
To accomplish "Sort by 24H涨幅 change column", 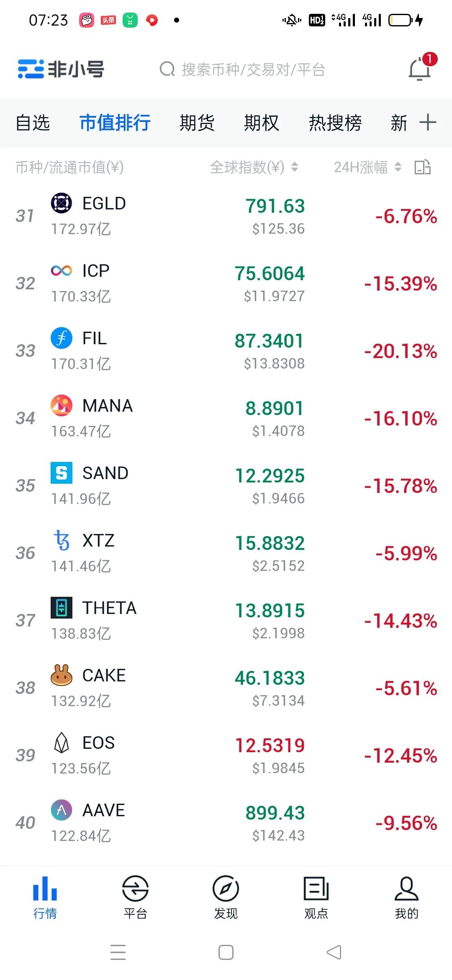I will coord(367,167).
